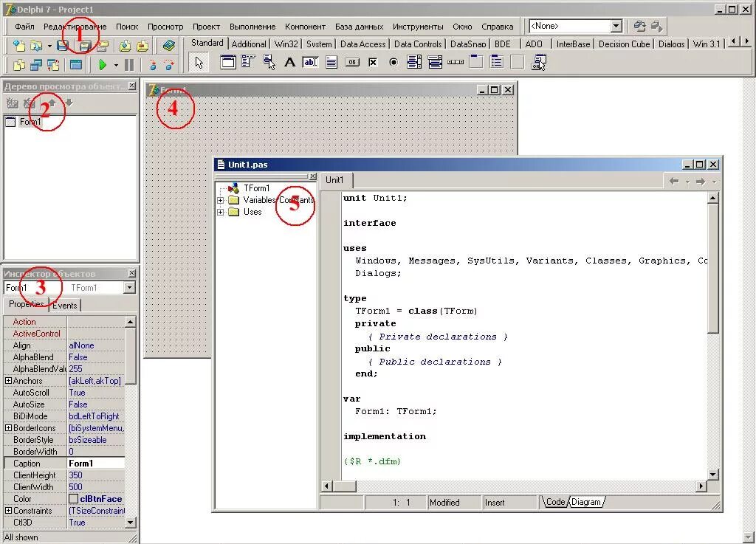Close the code explorer pane
This screenshot has width=756, height=544.
312,176
